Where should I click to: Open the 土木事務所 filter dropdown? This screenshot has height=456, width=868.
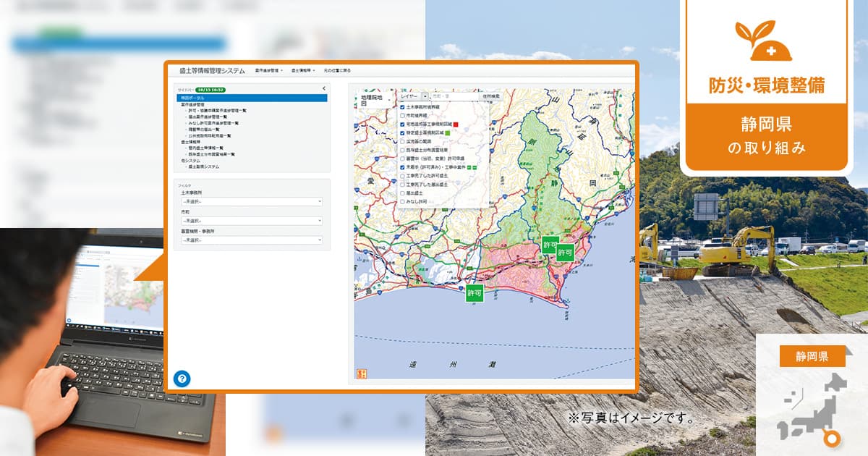251,201
